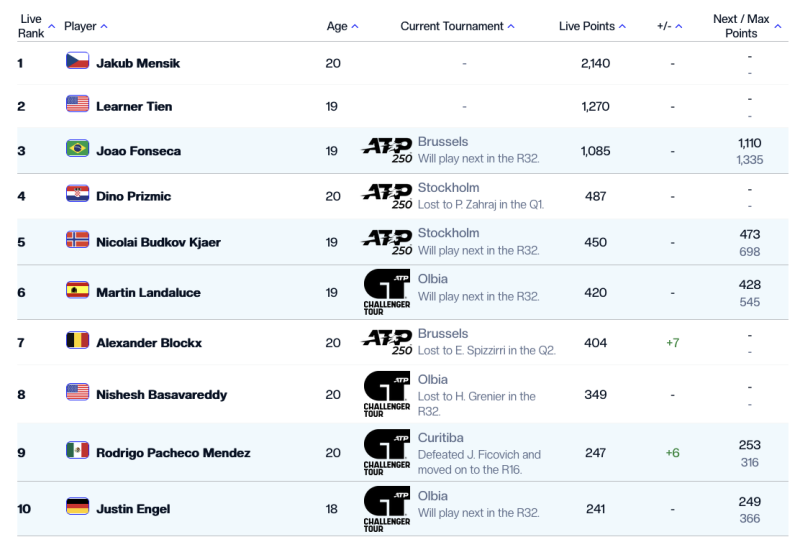Click the Norwegian flag by Nicolai Budkov Kjaer
Screen dimensions: 800x542
click(x=77, y=240)
